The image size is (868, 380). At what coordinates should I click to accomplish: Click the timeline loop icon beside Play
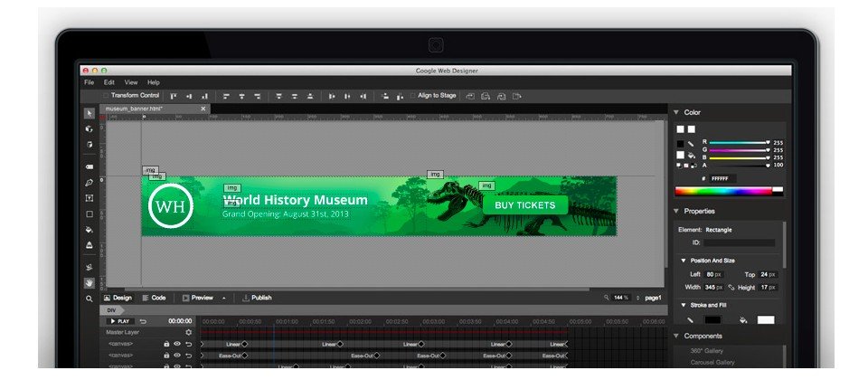click(143, 321)
